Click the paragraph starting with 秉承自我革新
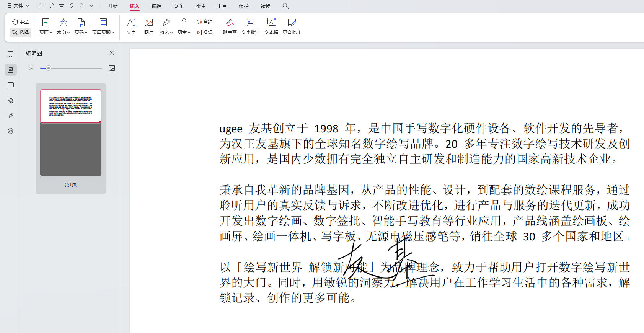644x333 pixels. pos(425,213)
